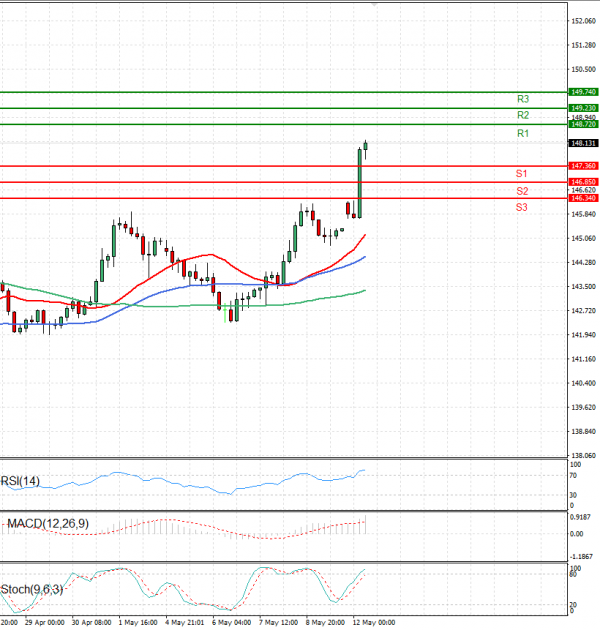600x630 pixels.
Task: Click the current price label 148.131
Action: (584, 143)
